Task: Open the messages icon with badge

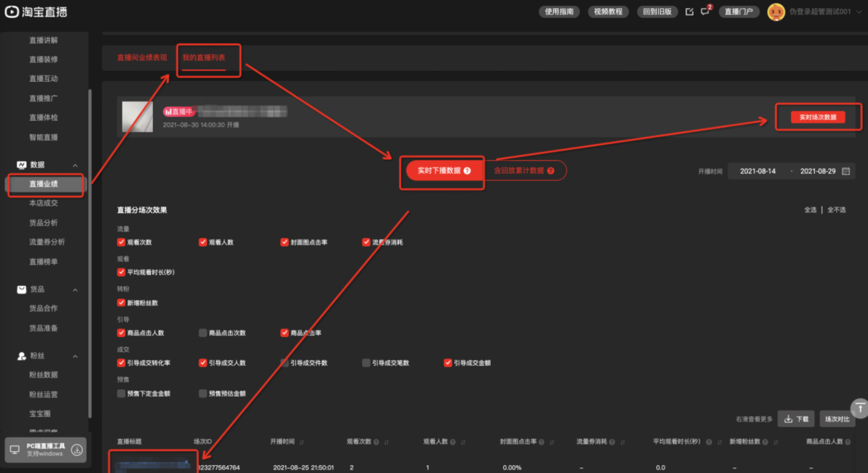Action: 705,12
